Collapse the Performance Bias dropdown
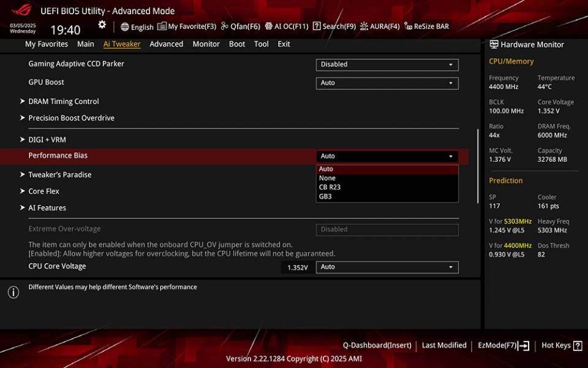588x368 pixels. pyautogui.click(x=387, y=156)
